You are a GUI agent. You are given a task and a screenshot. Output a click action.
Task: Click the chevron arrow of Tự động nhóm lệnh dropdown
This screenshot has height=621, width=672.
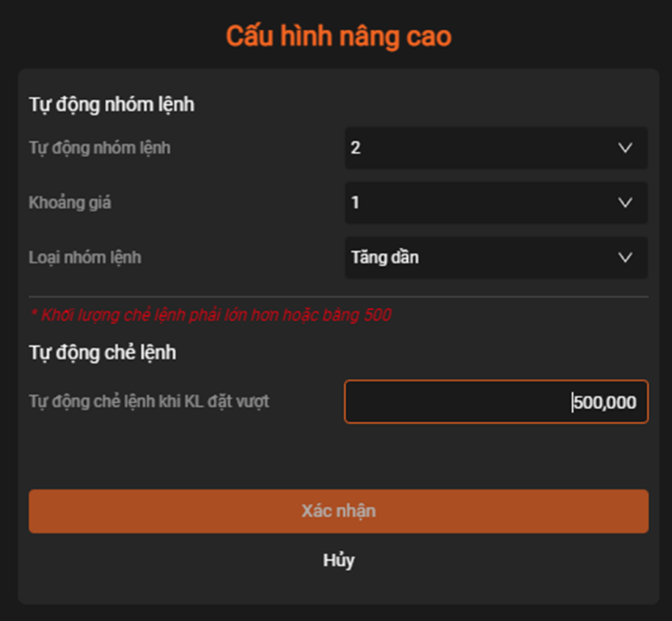coord(625,148)
